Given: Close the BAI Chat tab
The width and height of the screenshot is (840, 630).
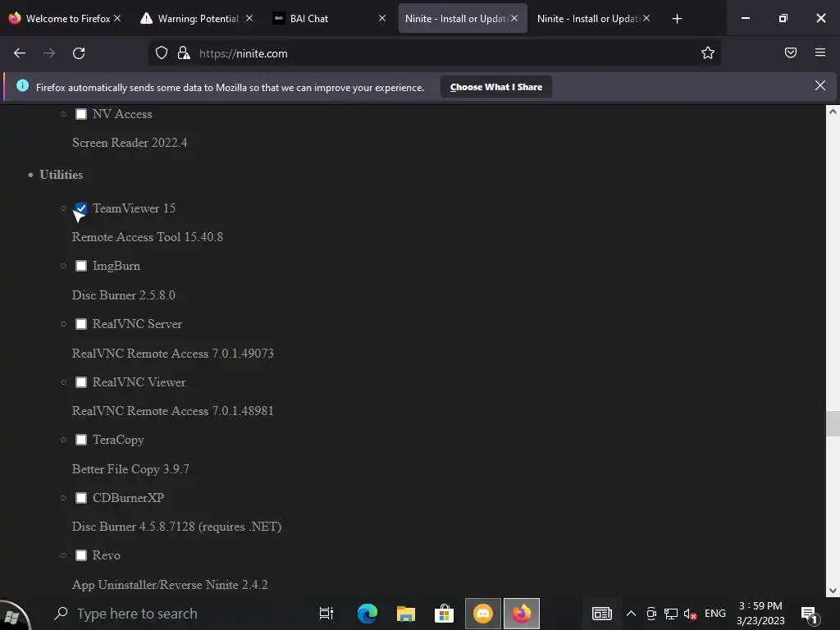Looking at the screenshot, I should [x=382, y=18].
